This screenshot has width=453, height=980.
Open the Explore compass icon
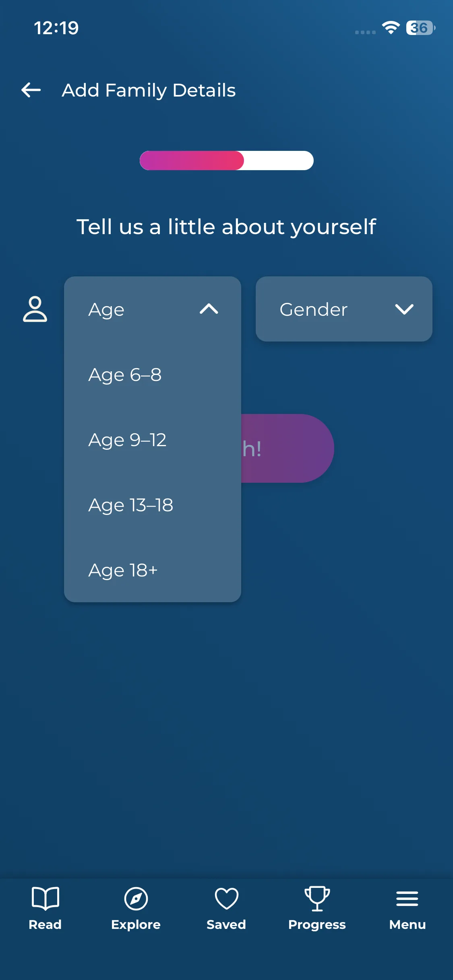136,898
